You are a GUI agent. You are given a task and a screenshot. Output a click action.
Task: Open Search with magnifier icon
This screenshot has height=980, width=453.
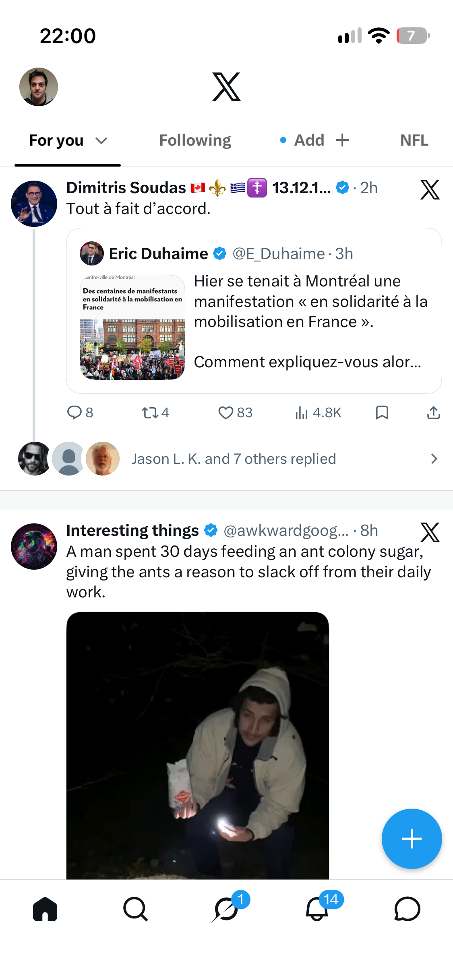pyautogui.click(x=136, y=909)
